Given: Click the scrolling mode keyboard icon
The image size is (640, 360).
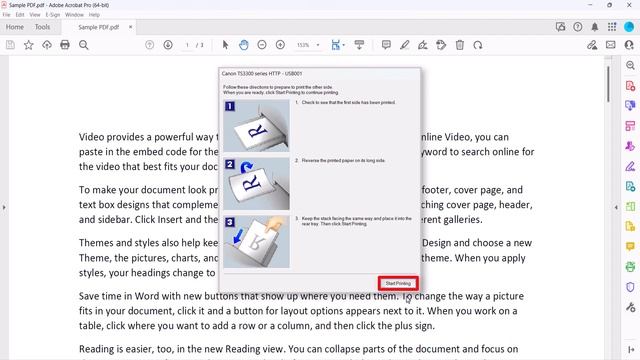Looking at the screenshot, I should pos(359,45).
